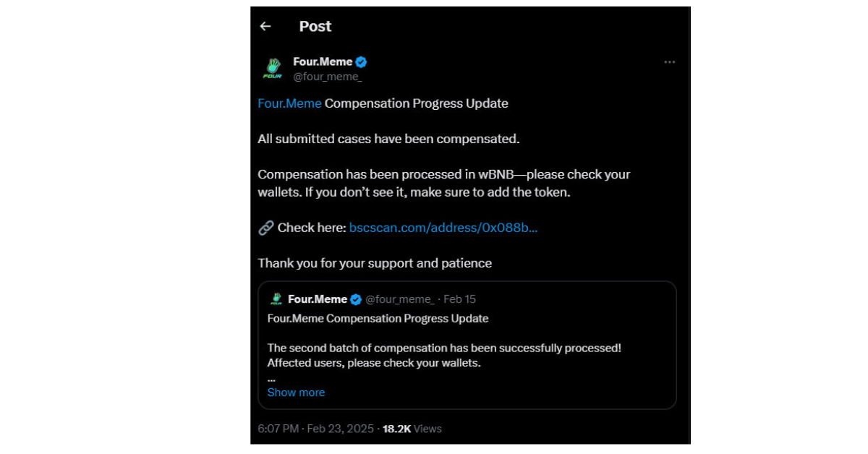Expand quoted post with Show more
This screenshot has width=868, height=454.
pos(296,393)
